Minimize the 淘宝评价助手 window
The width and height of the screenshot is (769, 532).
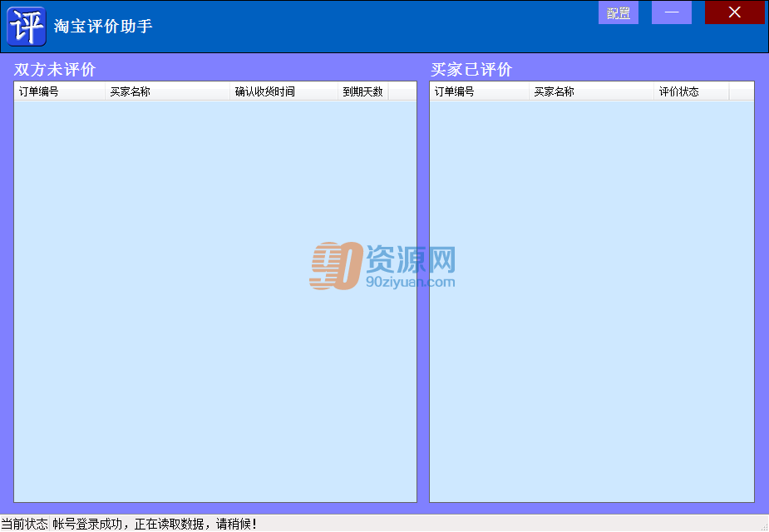pos(672,12)
